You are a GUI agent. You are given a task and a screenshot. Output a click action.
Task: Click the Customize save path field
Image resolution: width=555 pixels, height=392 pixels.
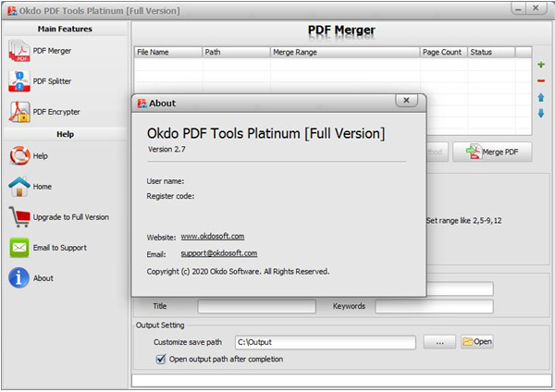[326, 342]
